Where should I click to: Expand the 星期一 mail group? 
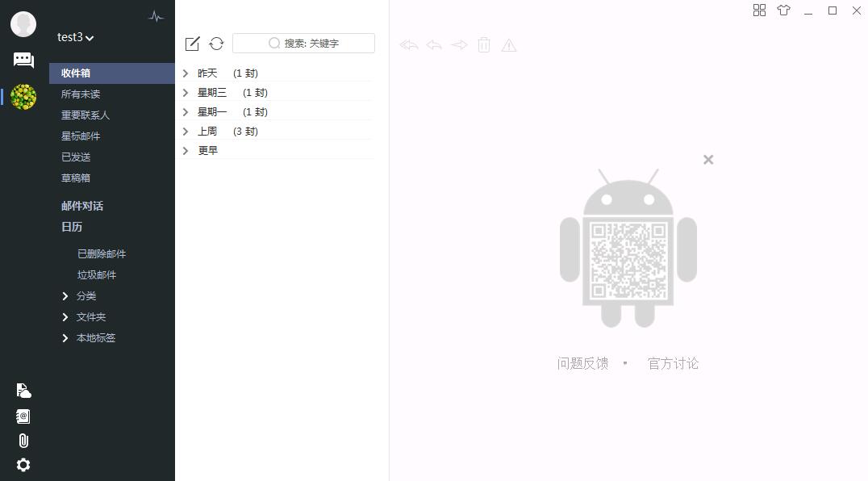pos(186,112)
